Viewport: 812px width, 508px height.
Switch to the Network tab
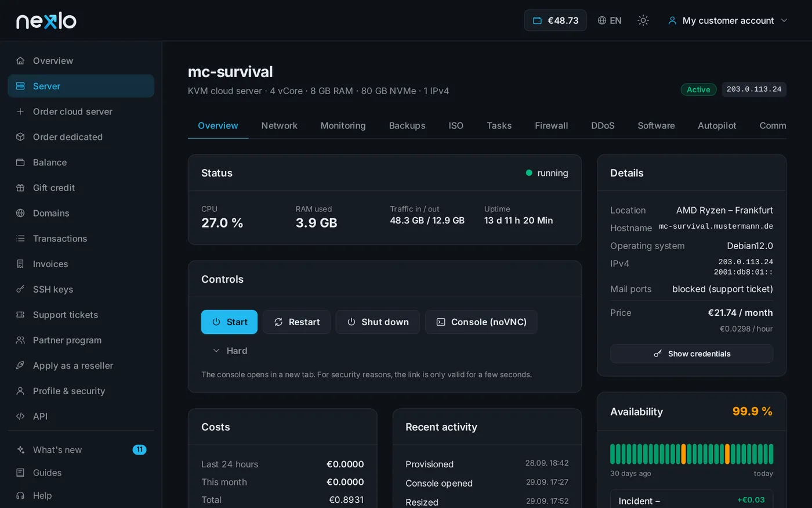pyautogui.click(x=279, y=125)
